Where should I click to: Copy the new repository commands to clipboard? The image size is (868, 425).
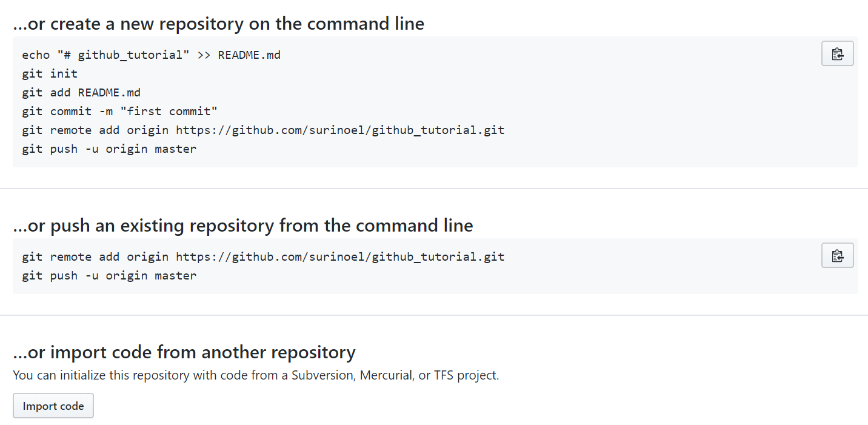837,53
